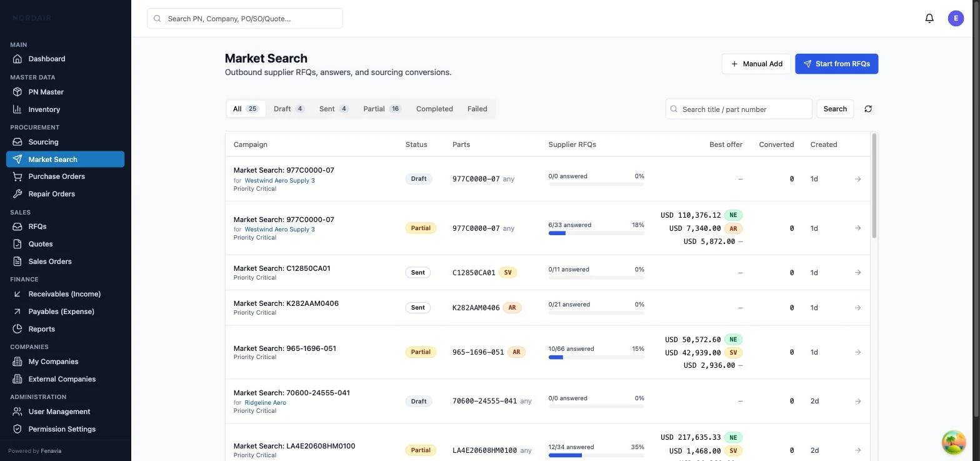
Task: Click progress bar of 12/34 answered row
Action: pos(596,455)
